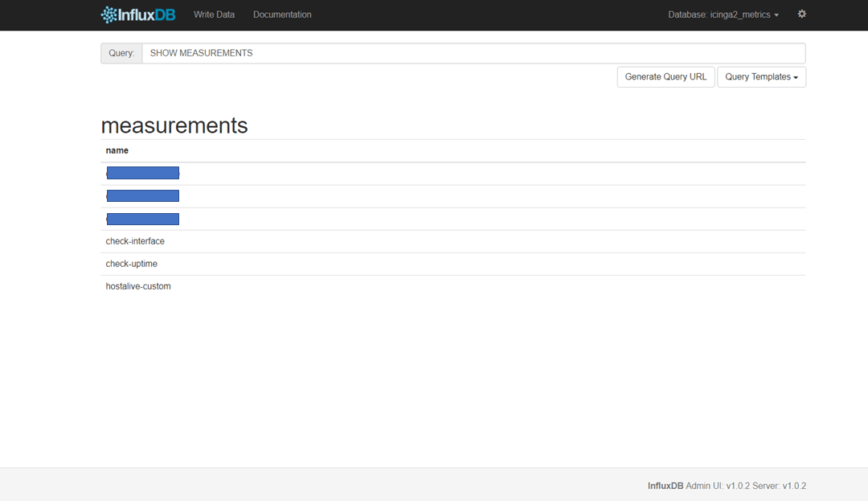Image resolution: width=868 pixels, height=501 pixels.
Task: Click the measurements heading
Action: 174,125
